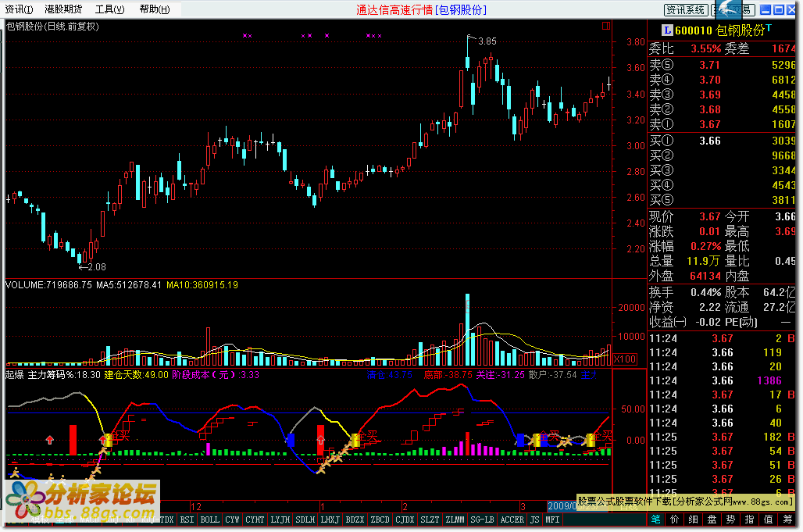This screenshot has height=532, width=803.
Task: Click the 1386 volume trade row
Action: [722, 381]
